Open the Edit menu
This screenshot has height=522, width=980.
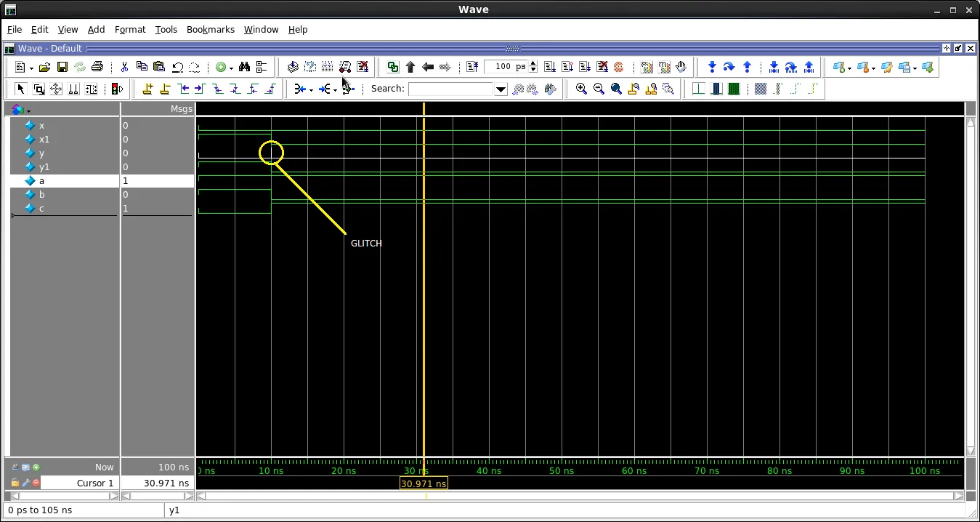(39, 30)
